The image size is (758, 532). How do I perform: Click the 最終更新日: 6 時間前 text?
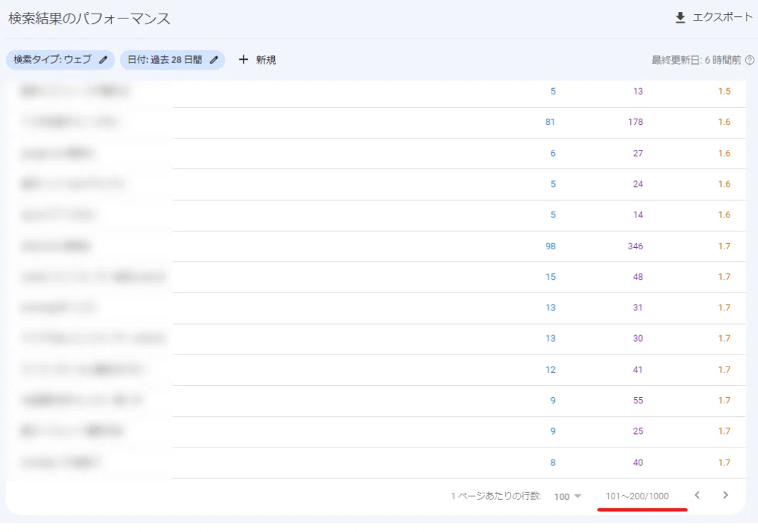[695, 60]
